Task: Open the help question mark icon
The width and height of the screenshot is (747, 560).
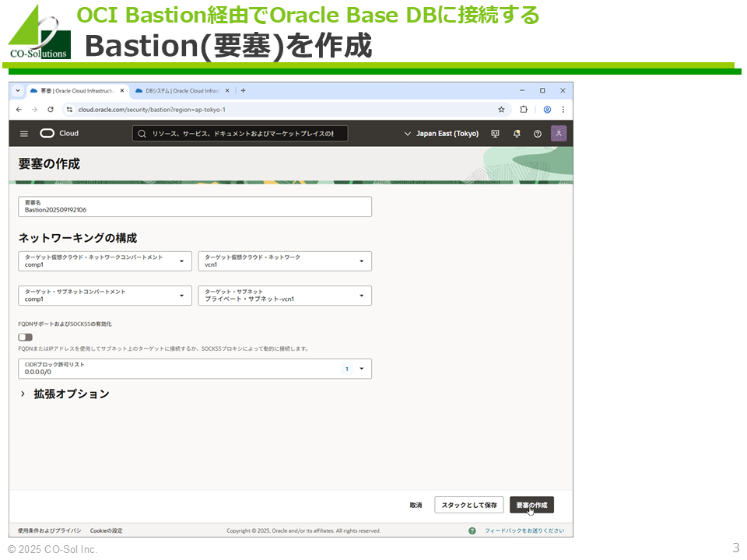Action: pyautogui.click(x=538, y=134)
